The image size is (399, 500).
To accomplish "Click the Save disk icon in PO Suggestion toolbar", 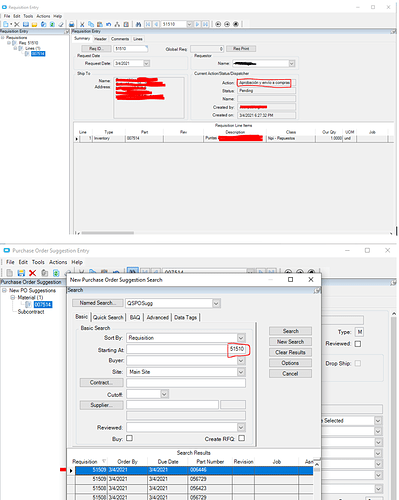I will point(21,273).
